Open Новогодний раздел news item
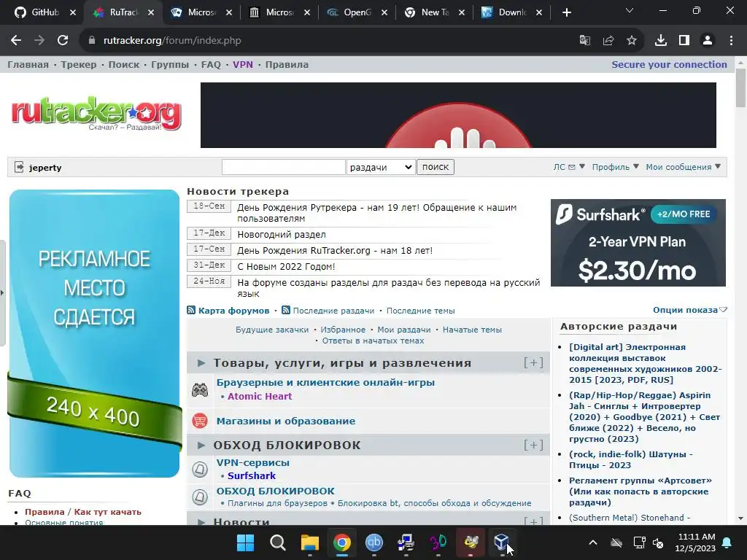Image resolution: width=747 pixels, height=560 pixels. click(282, 234)
